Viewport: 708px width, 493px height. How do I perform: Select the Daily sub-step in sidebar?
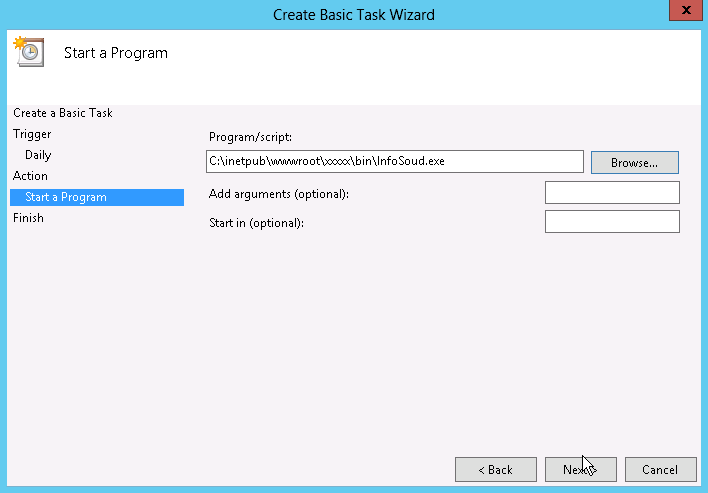(x=38, y=155)
